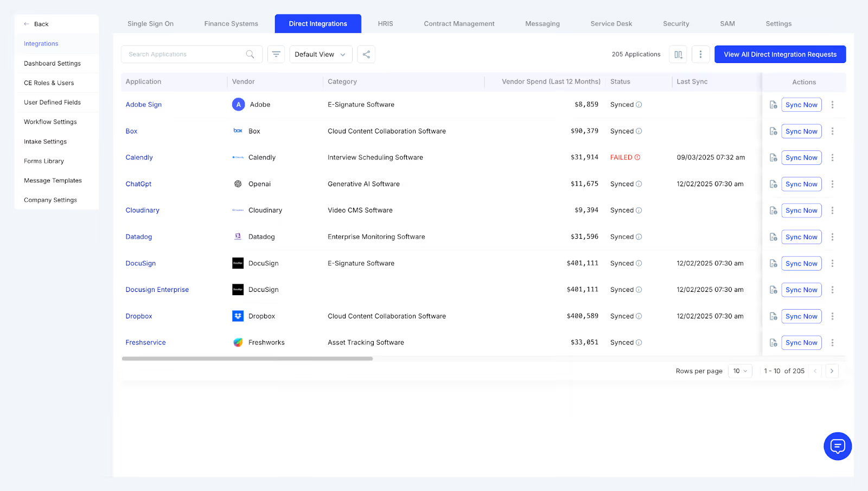Switch to the Single Sign On tab
Image resolution: width=868 pixels, height=491 pixels.
click(150, 24)
